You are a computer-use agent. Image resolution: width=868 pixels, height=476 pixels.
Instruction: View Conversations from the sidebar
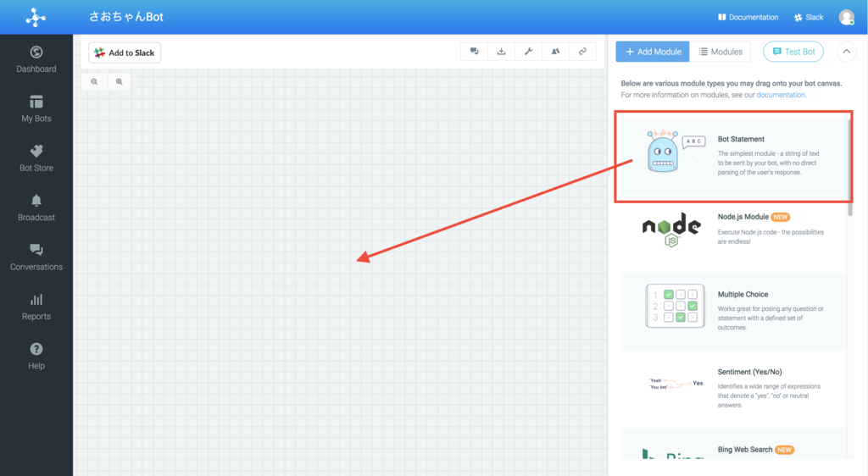click(x=36, y=257)
